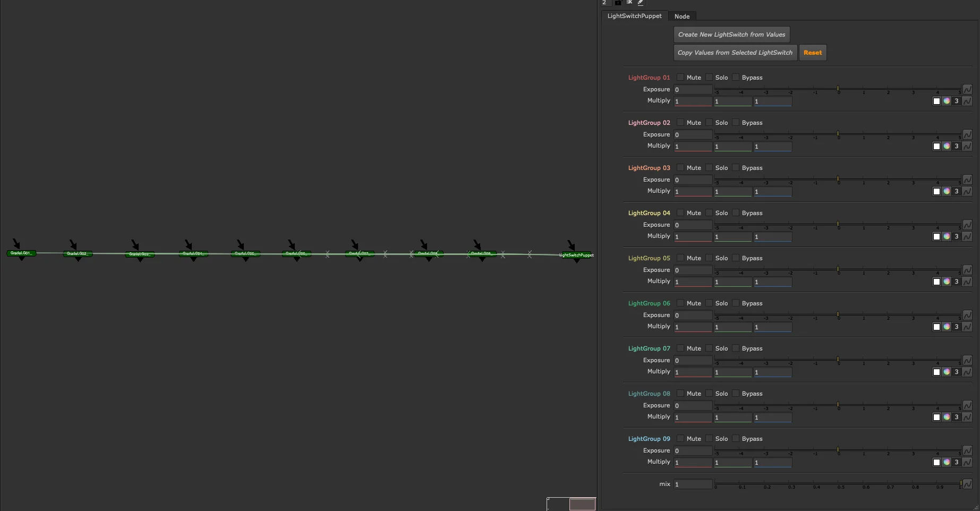Expand LightGroup 07 Multiply into separate channels

point(936,372)
